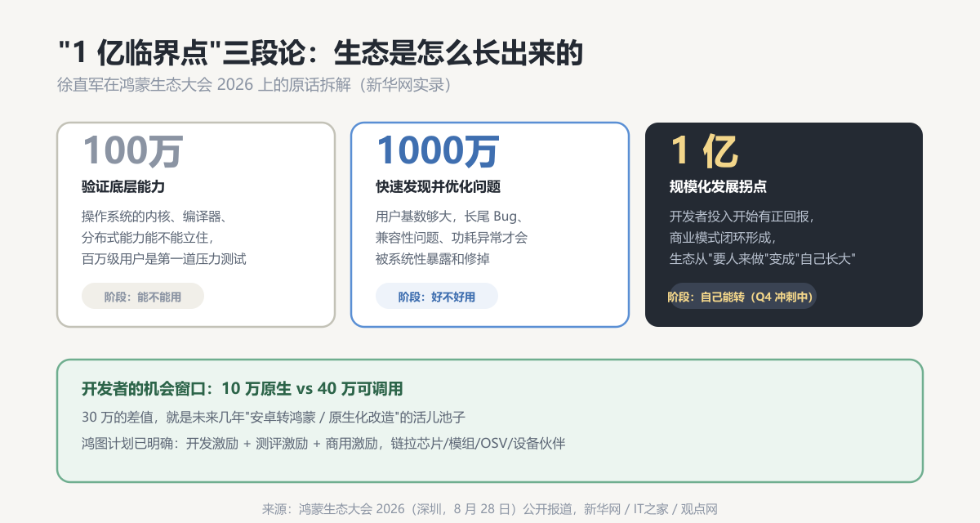980x523 pixels.
Task: Click the line starting "30 万的差值"
Action: point(274,417)
